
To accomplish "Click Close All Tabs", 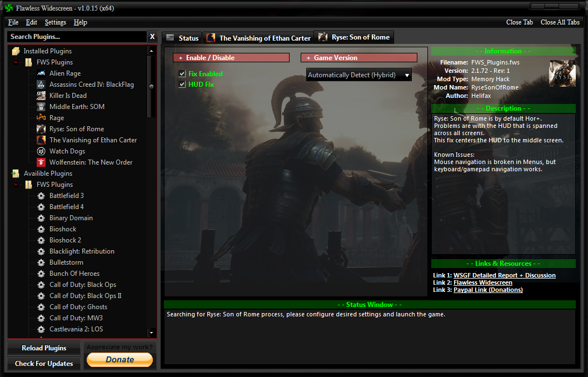I will pyautogui.click(x=560, y=22).
